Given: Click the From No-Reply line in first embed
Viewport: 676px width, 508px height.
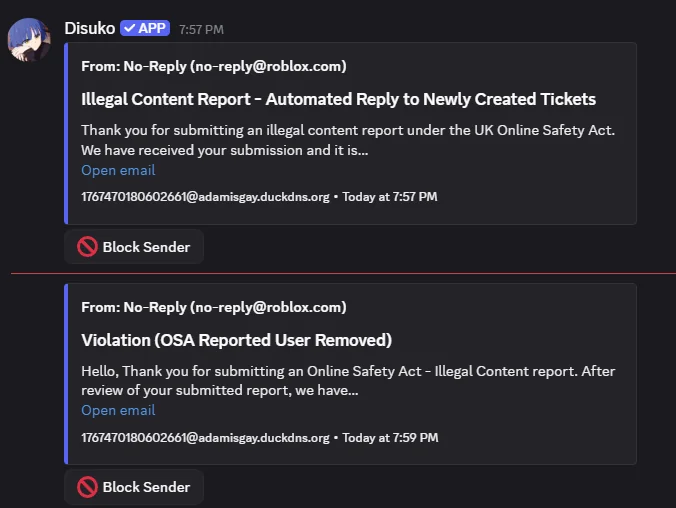Looking at the screenshot, I should (x=214, y=66).
